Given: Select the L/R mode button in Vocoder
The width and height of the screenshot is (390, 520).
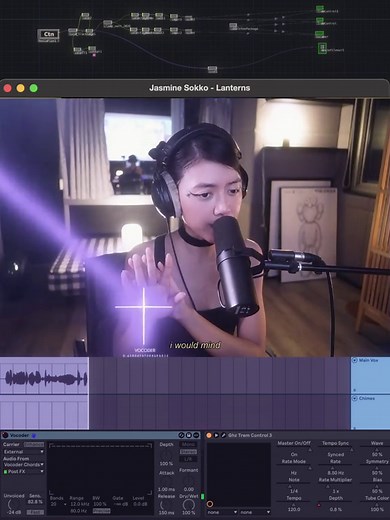Looking at the screenshot, I should 188,459.
